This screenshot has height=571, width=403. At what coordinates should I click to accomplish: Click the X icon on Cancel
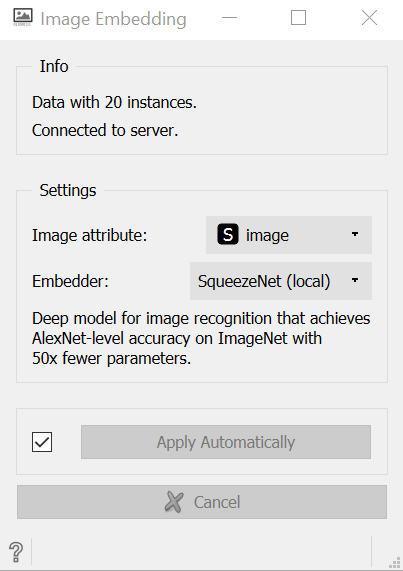[x=174, y=502]
